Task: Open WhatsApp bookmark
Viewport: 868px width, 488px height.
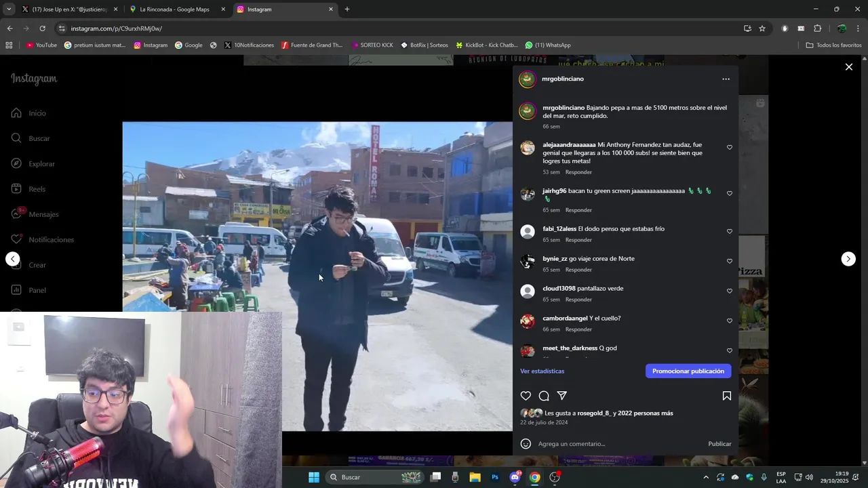Action: (x=548, y=45)
